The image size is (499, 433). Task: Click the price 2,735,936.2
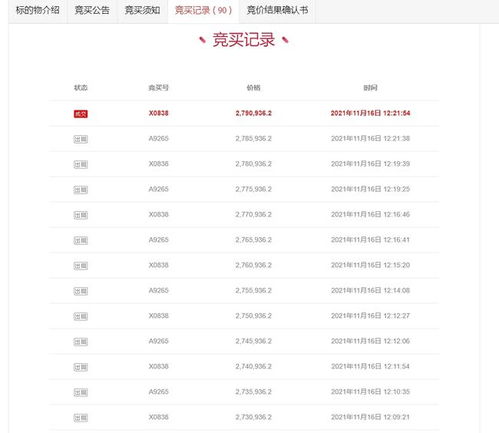(254, 392)
